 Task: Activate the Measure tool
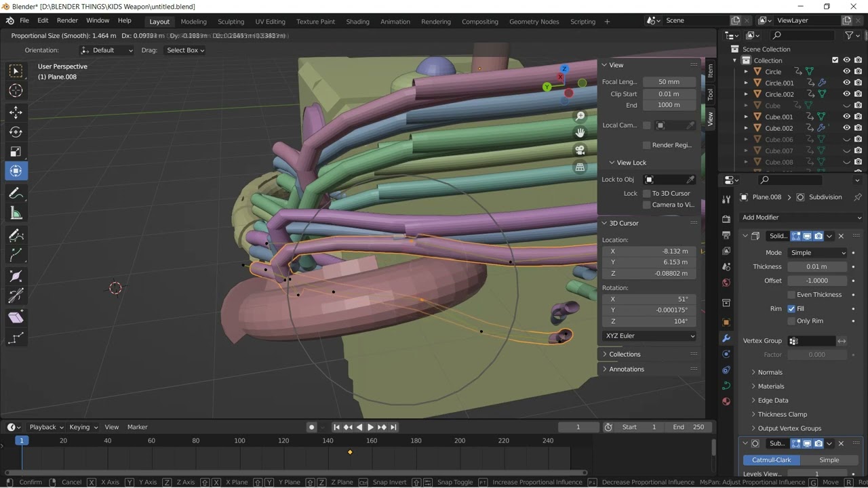point(16,214)
